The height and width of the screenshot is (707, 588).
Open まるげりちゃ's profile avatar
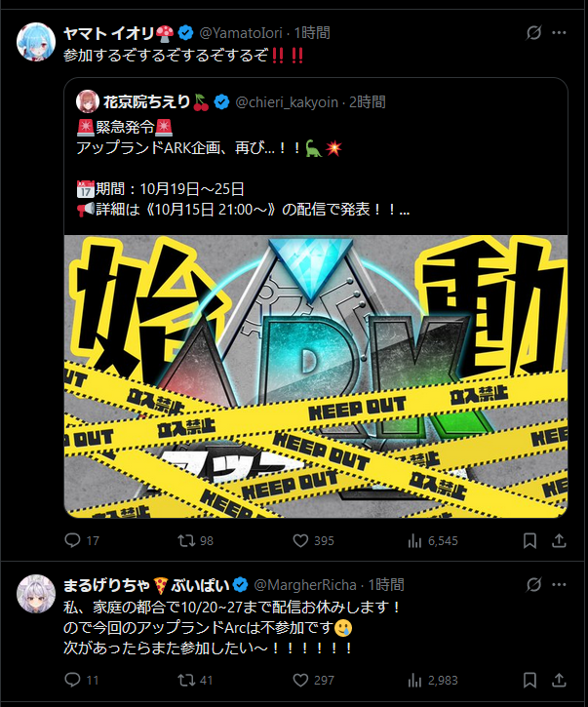point(36,593)
